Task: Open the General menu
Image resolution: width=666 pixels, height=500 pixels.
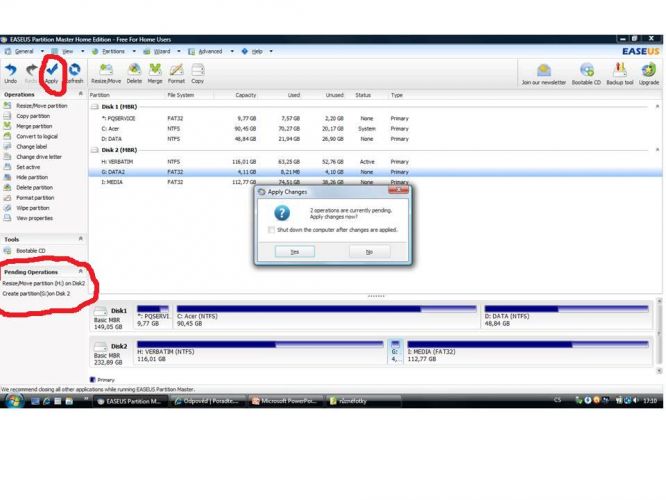Action: tap(24, 51)
